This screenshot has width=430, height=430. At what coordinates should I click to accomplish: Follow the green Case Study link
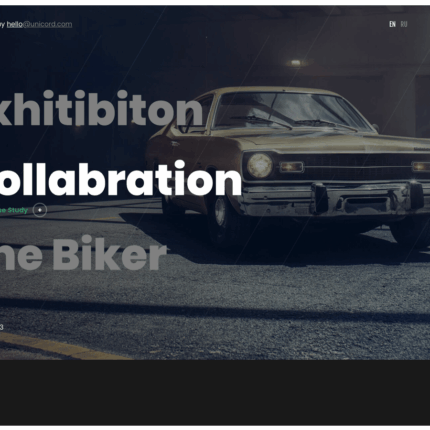point(14,210)
